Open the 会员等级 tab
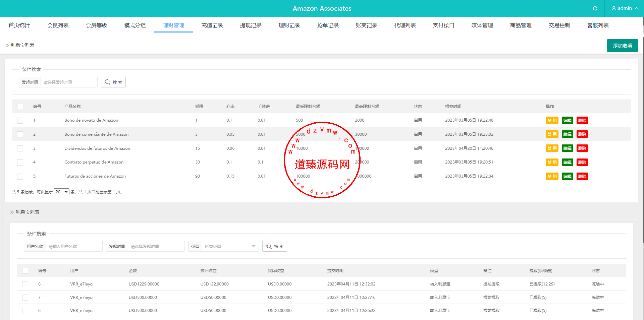Viewport: 644px width, 320px height. (x=96, y=25)
